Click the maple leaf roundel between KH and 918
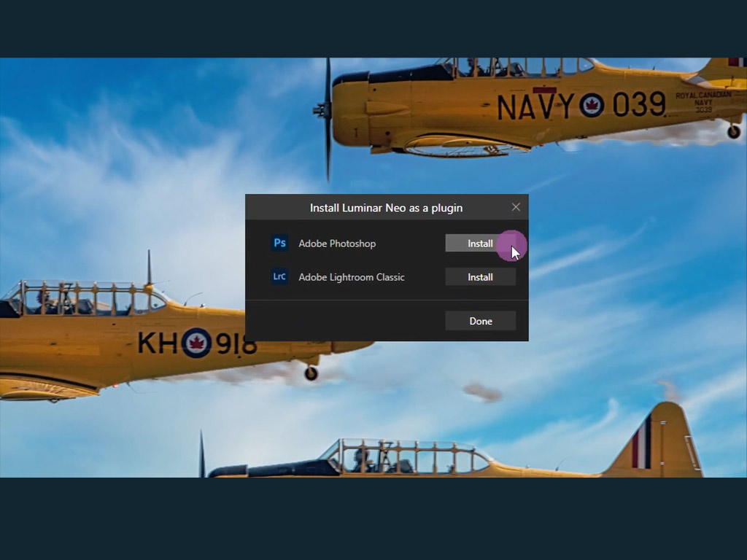Image resolution: width=747 pixels, height=560 pixels. 196,343
